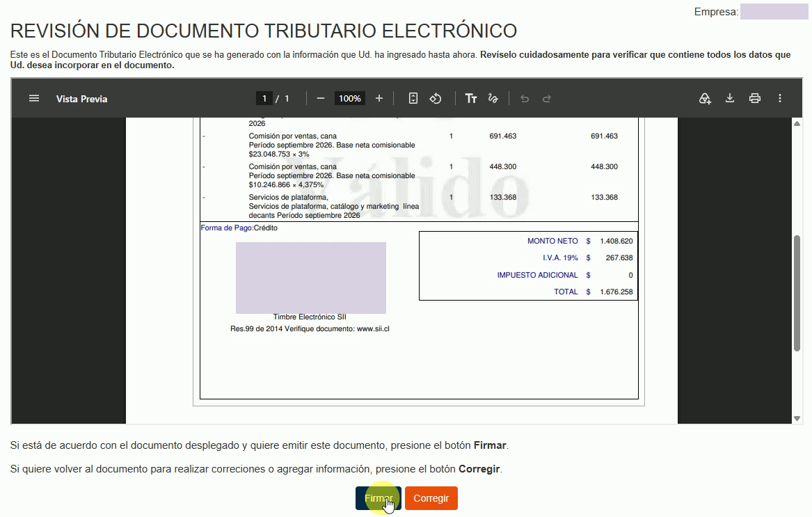Click the page heading REVISIÓN DE DOCUMENTO TRIBUTARIO
This screenshot has height=517, width=812.
(x=264, y=31)
